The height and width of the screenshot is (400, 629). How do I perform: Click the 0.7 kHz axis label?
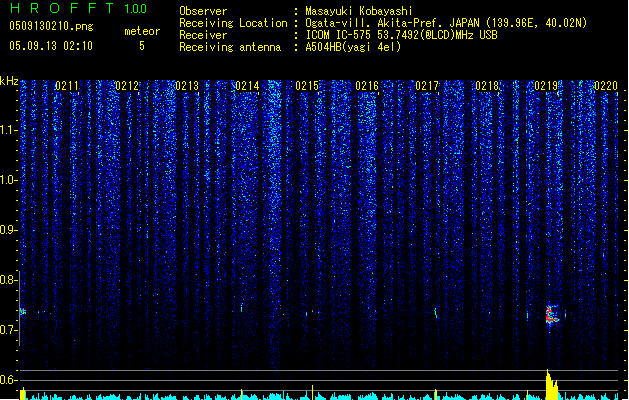point(9,330)
